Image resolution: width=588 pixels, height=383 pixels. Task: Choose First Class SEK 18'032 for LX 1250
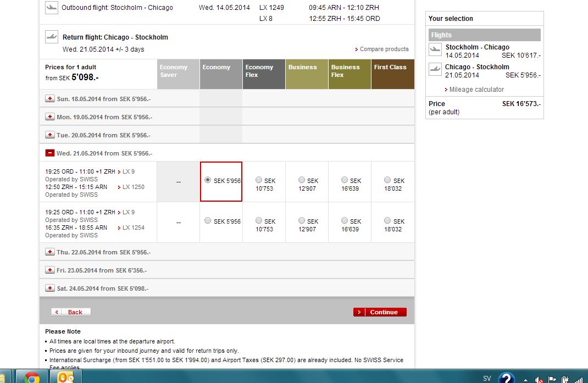coord(387,180)
